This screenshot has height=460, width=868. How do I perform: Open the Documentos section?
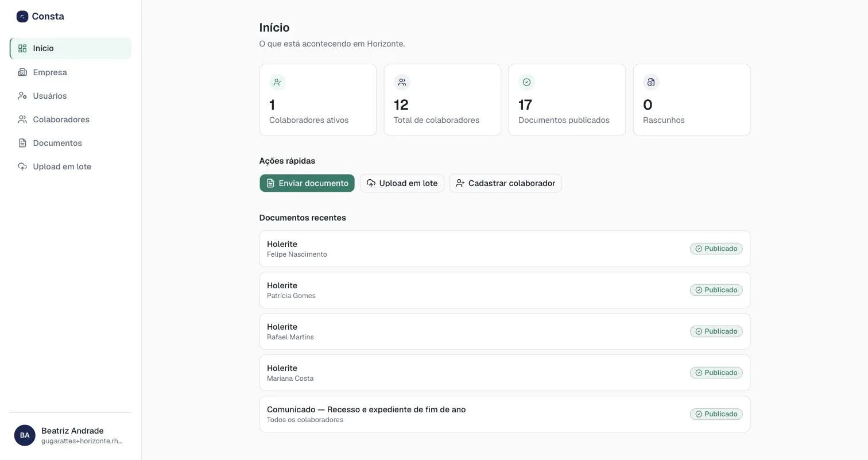pyautogui.click(x=71, y=143)
